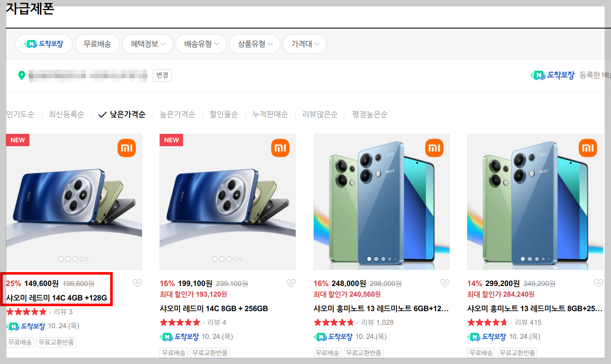Click the 자급제폰 page heading
Image resolution: width=611 pixels, height=364 pixels.
(30, 9)
